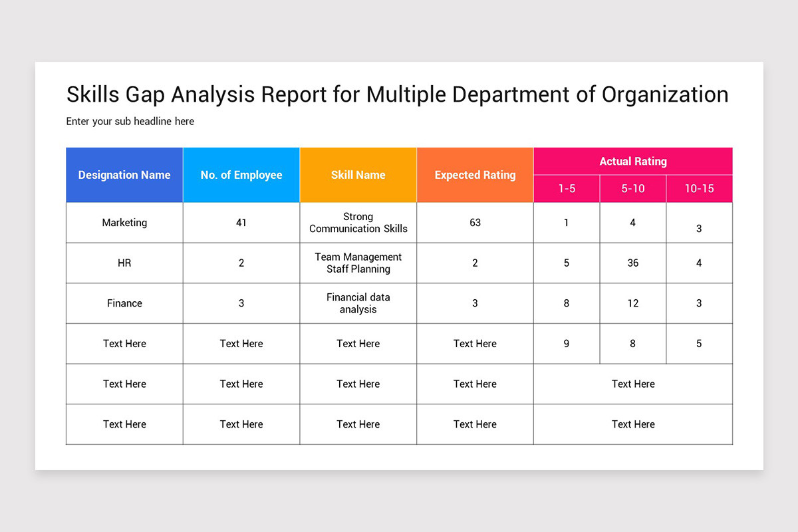
Task: Select the main report title text
Action: tap(396, 94)
